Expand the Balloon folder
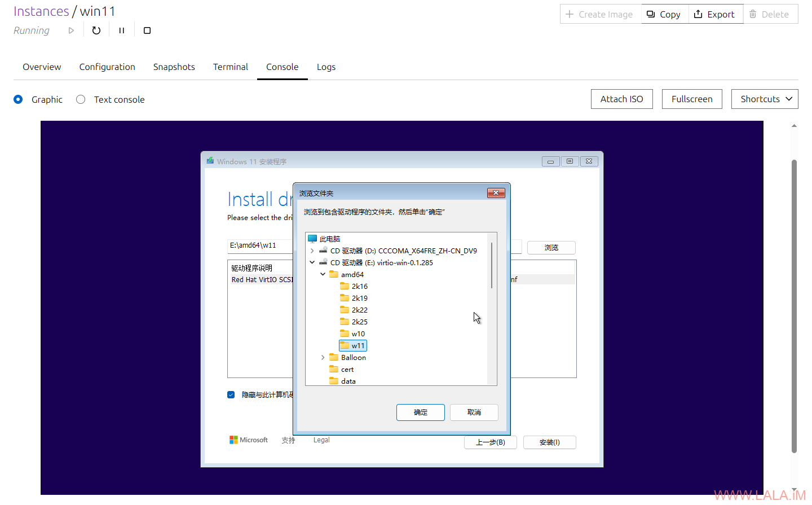The width and height of the screenshot is (812, 505). click(323, 357)
